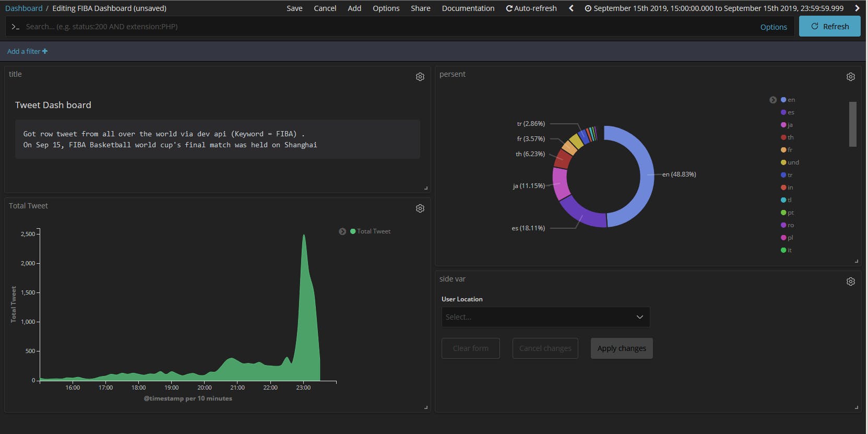This screenshot has height=434, width=868.
Task: Open settings gear on persent panel
Action: pyautogui.click(x=851, y=77)
